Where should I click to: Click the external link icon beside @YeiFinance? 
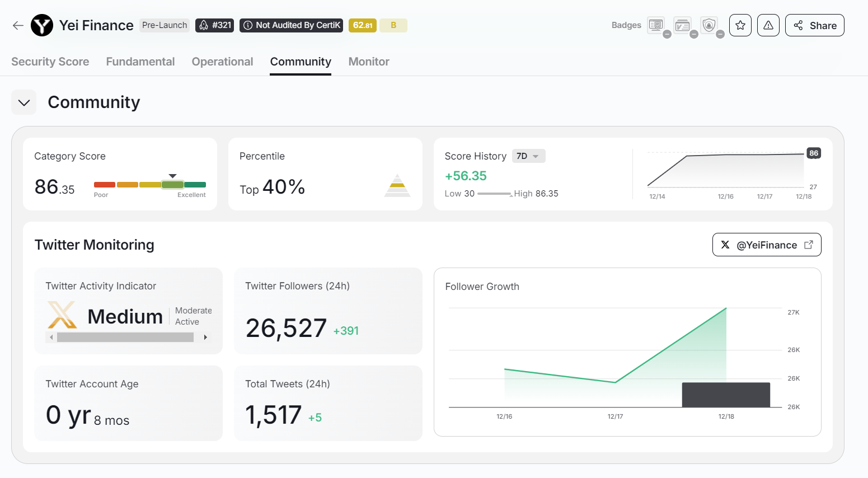coord(809,245)
